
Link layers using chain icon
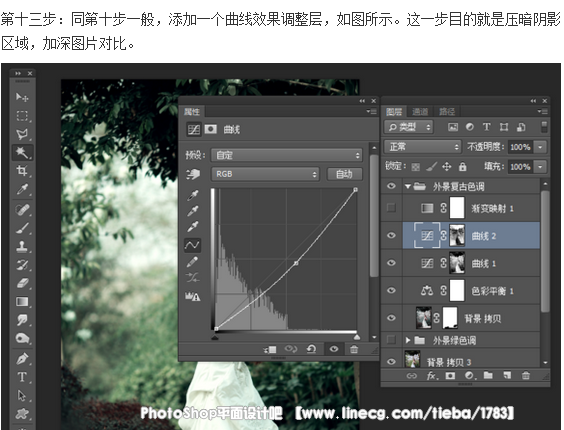tap(411, 376)
